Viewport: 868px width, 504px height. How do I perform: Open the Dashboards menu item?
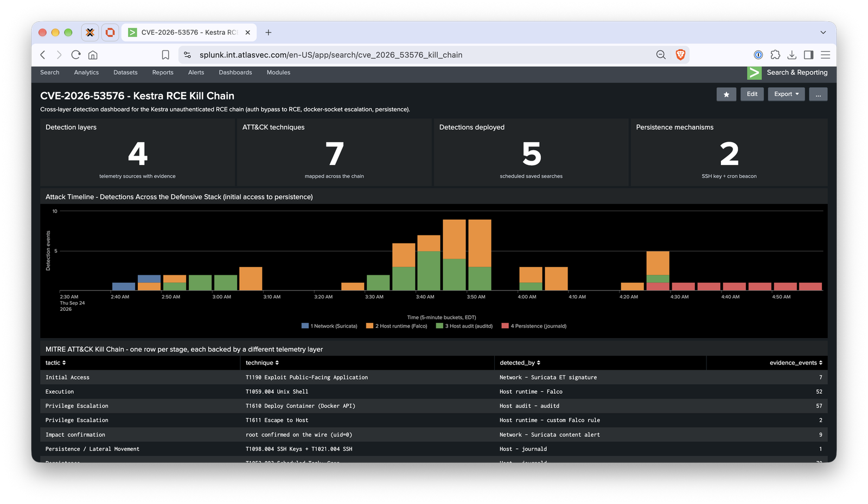(x=235, y=72)
